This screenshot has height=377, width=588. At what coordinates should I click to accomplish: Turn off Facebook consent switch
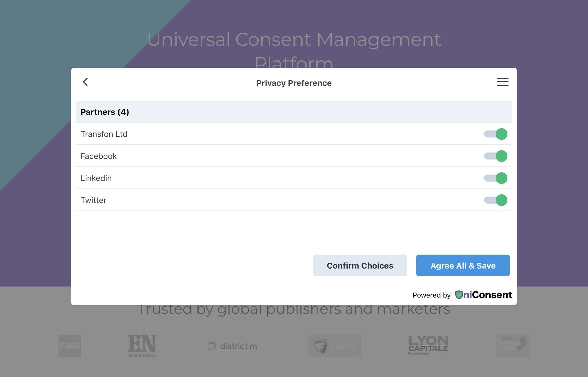click(x=496, y=156)
